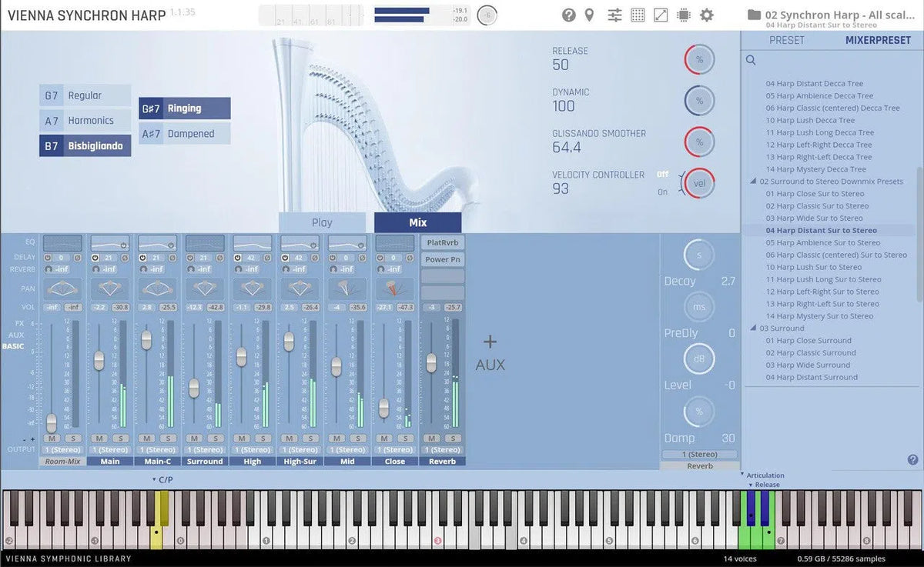Collapse the 02 Surround to Stereo Downmix Presets group

pos(752,181)
